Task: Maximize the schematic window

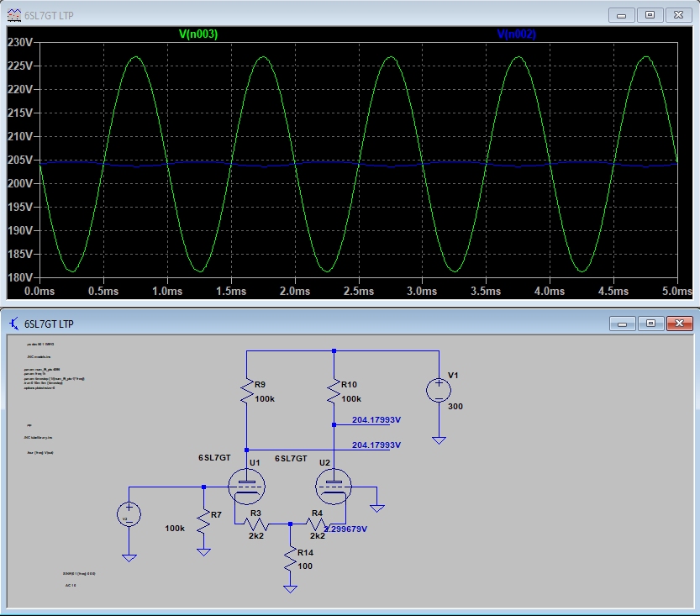Action: [x=651, y=324]
